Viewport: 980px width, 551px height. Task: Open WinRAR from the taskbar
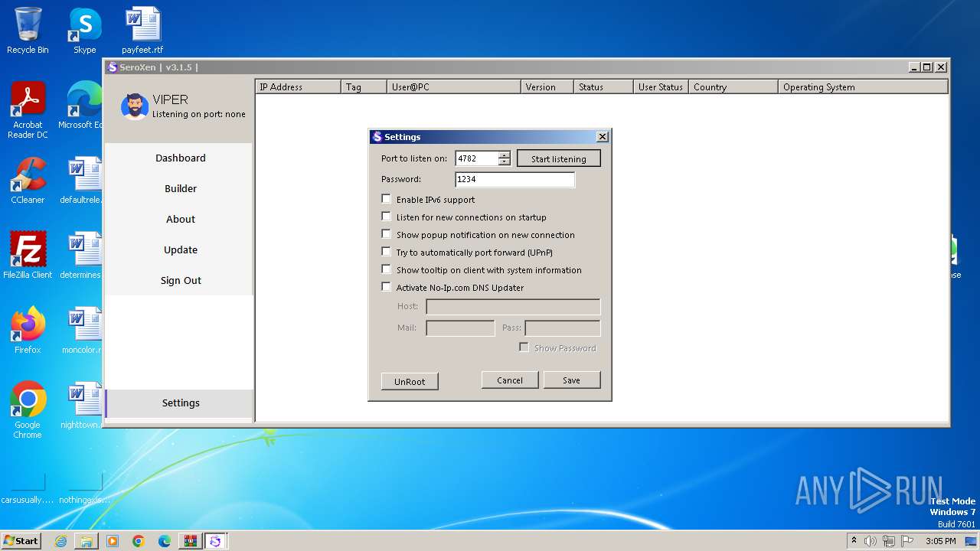click(x=191, y=541)
